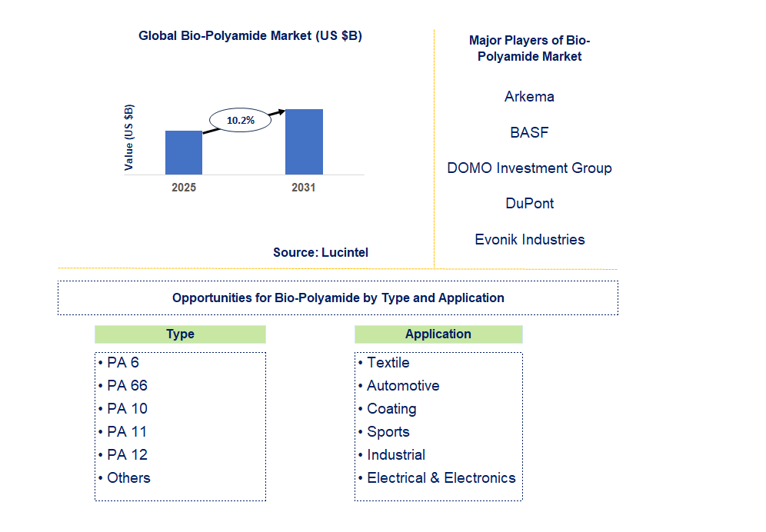This screenshot has width=766, height=532.
Task: Click the 2025 axis label
Action: tap(184, 188)
